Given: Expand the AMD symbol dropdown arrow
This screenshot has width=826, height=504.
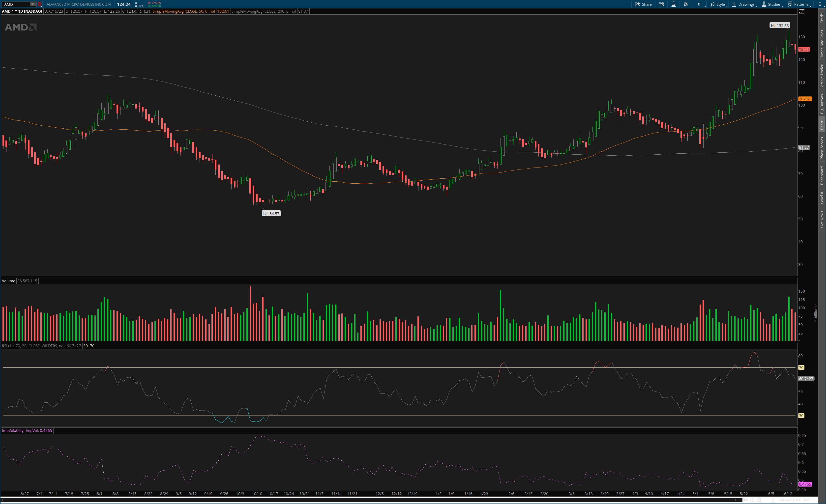Looking at the screenshot, I should pyautogui.click(x=32, y=4).
